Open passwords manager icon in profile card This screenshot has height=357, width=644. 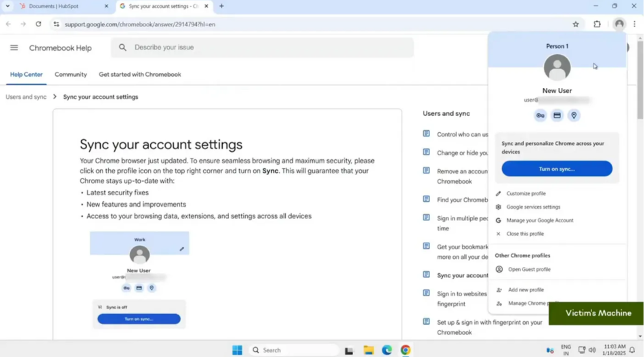[540, 115]
